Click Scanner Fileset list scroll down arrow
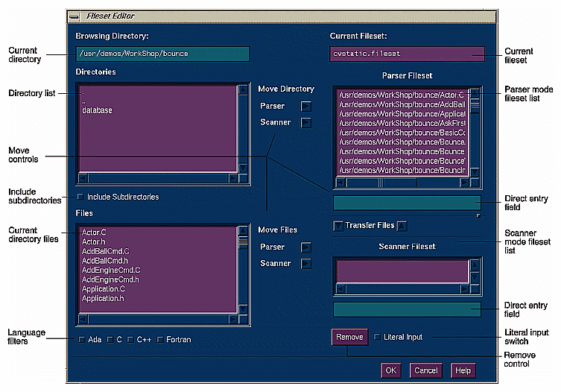 [x=475, y=277]
